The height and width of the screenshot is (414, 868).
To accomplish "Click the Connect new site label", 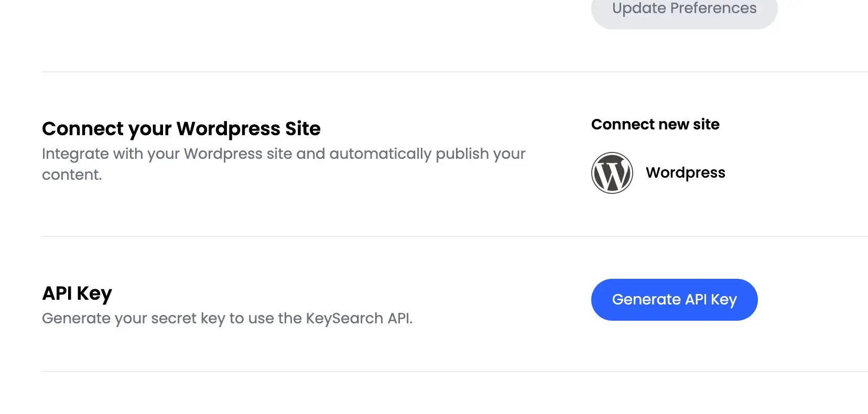I will tap(655, 124).
